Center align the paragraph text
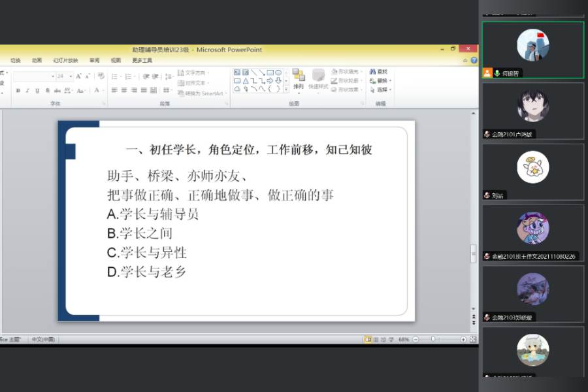The width and height of the screenshot is (588, 392). coord(123,90)
